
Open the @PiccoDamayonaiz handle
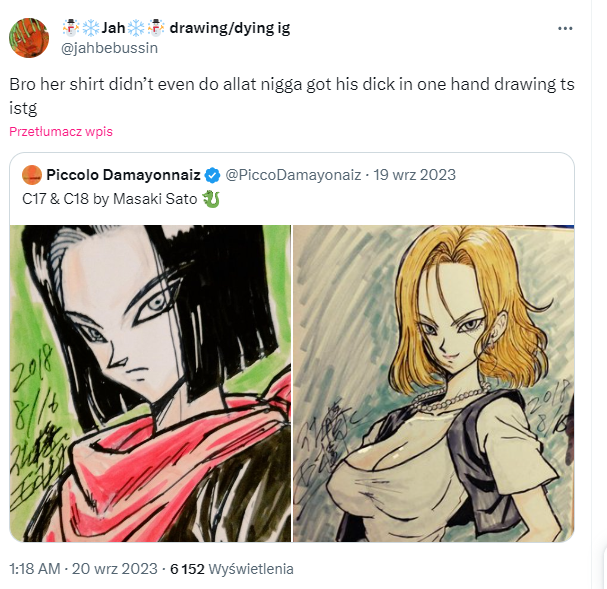pos(293,175)
